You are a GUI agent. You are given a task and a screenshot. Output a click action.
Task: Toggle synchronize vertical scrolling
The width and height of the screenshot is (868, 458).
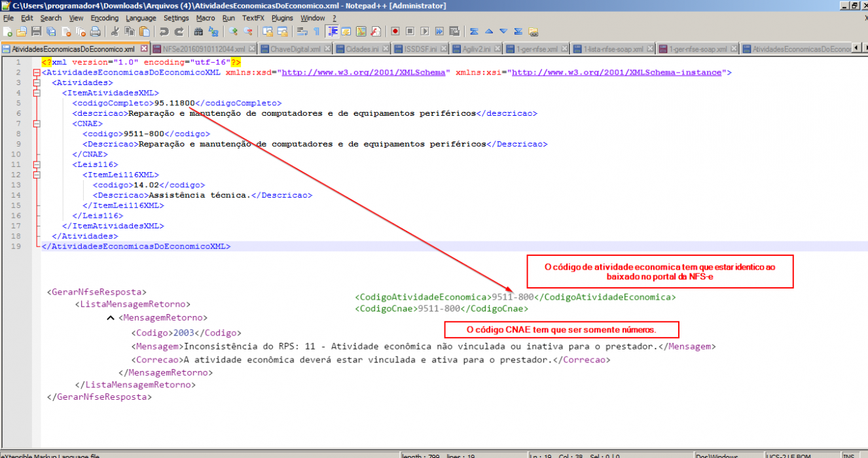tap(268, 31)
